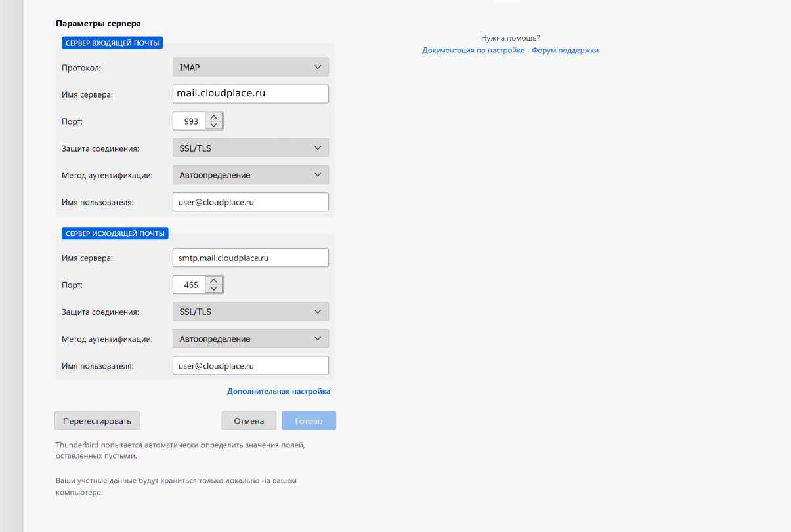Open incoming authentication method dropdown

[250, 175]
